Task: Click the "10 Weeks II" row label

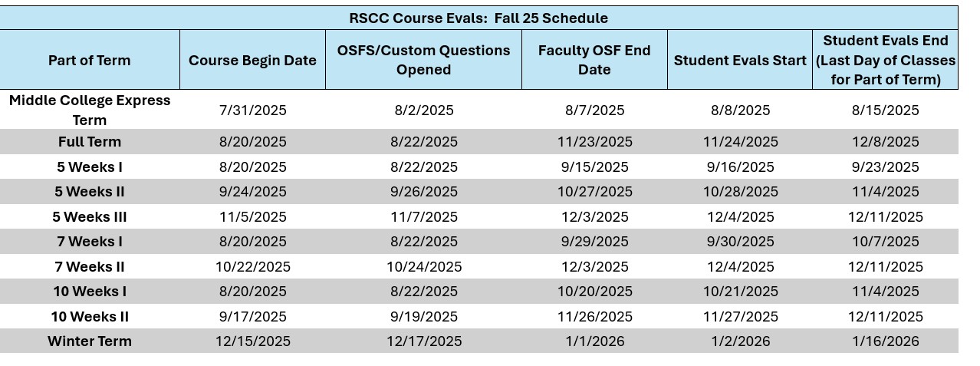Action: tap(90, 317)
